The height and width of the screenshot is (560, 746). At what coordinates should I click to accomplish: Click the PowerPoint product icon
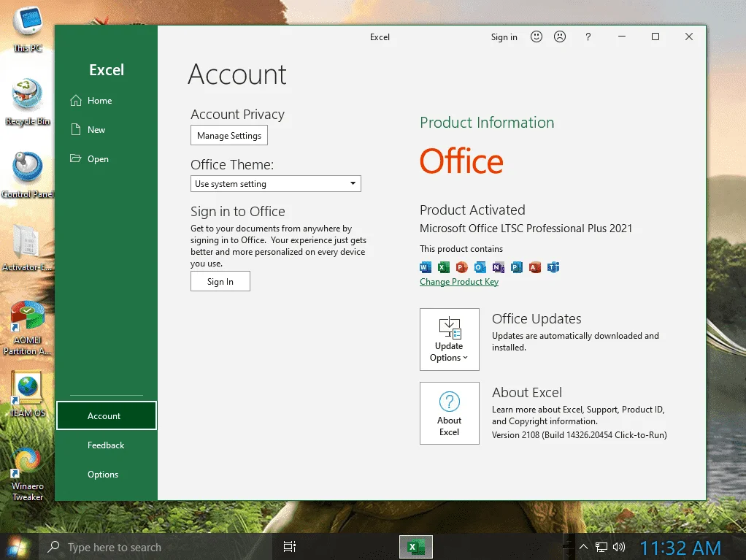point(461,267)
